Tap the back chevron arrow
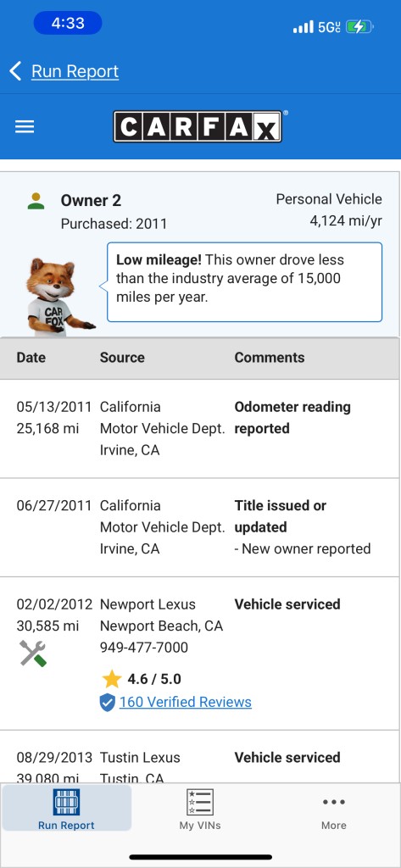The image size is (401, 868). point(15,71)
